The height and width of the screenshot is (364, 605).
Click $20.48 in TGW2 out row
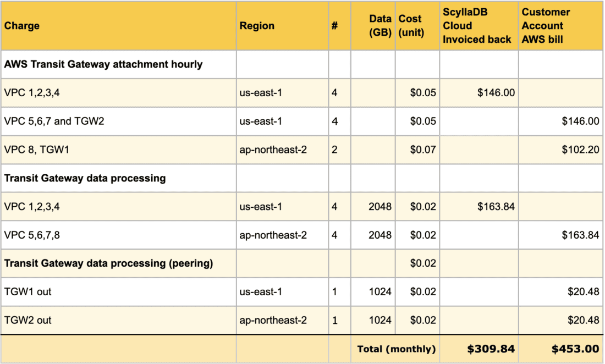561,321
